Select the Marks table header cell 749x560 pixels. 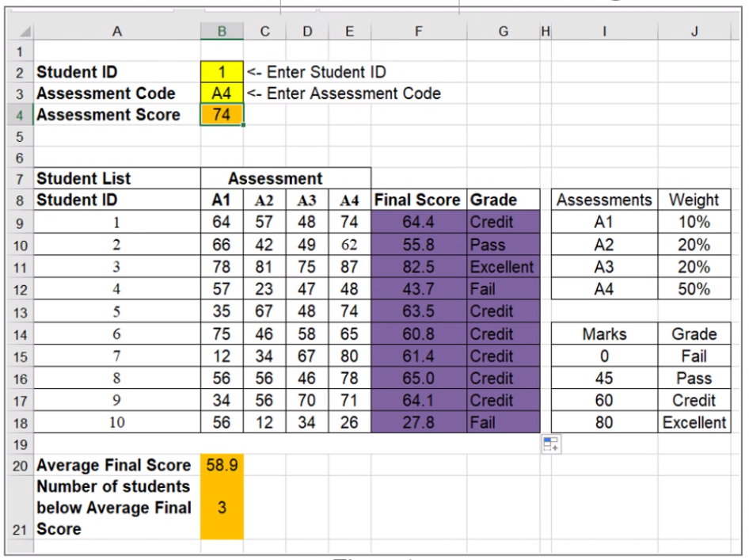[x=604, y=333]
